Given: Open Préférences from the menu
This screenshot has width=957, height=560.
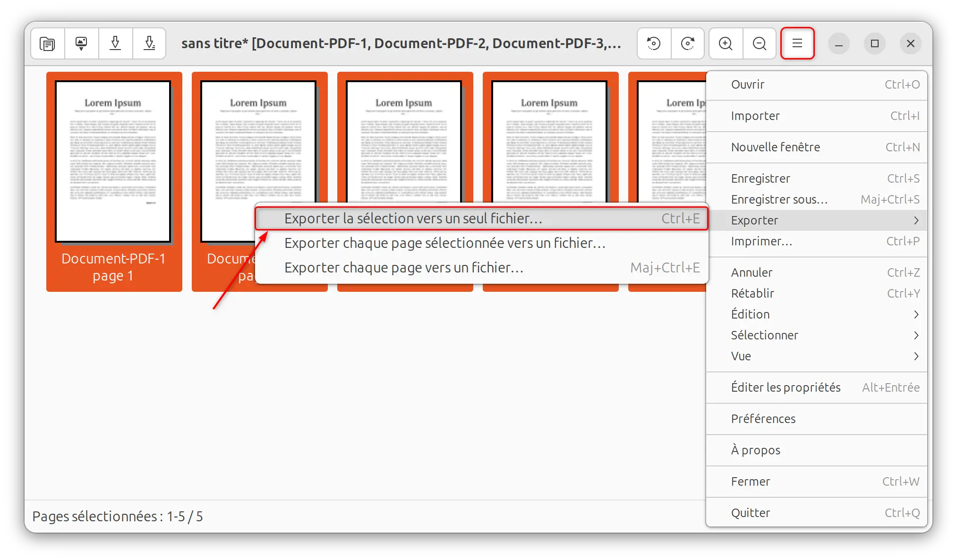Looking at the screenshot, I should 817,419.
